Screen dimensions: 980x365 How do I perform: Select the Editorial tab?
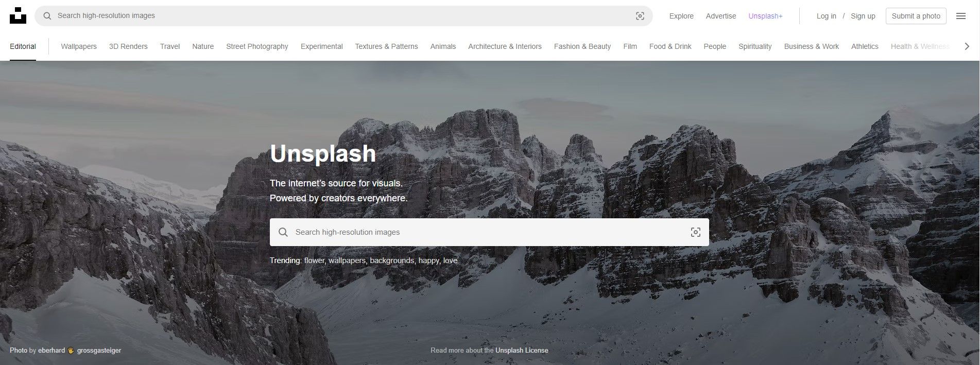click(23, 46)
